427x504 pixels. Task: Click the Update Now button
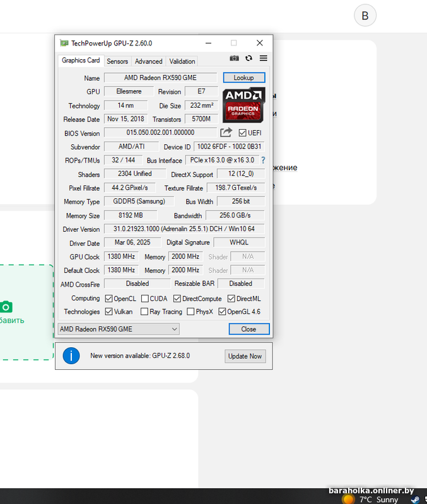pyautogui.click(x=245, y=356)
